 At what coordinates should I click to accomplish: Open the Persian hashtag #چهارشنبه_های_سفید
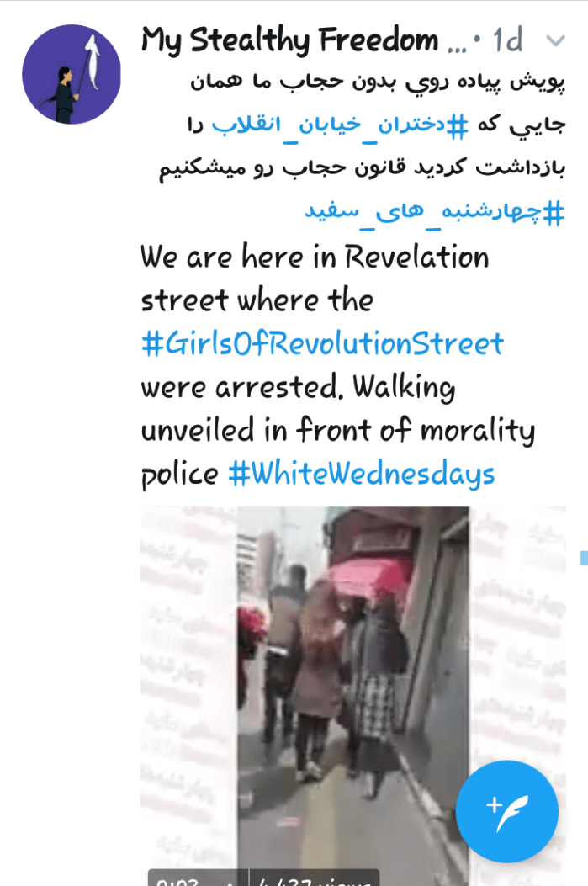point(435,212)
